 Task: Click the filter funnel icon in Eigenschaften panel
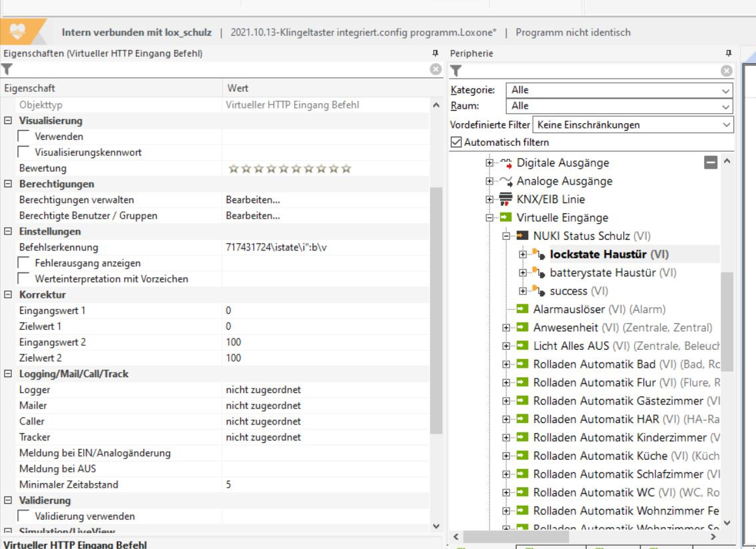[7, 69]
